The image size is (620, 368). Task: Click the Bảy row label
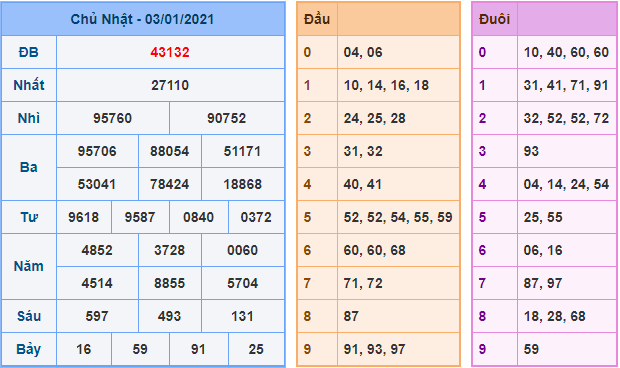point(28,349)
